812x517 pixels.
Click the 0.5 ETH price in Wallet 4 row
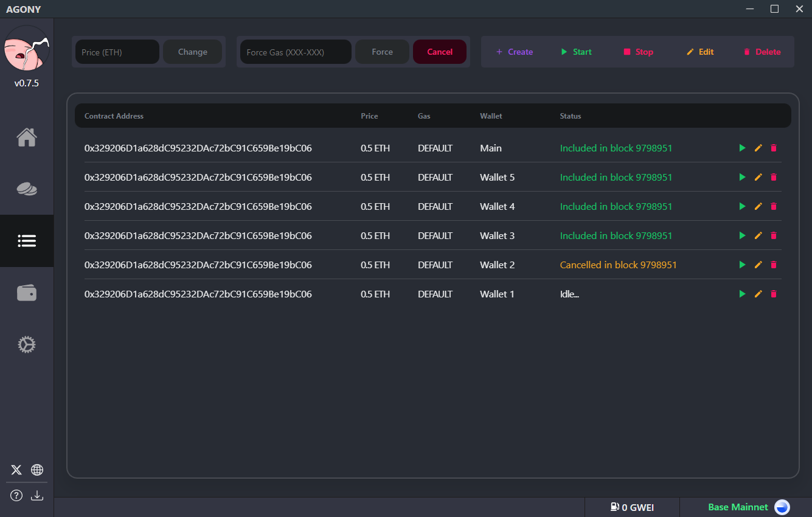click(375, 206)
